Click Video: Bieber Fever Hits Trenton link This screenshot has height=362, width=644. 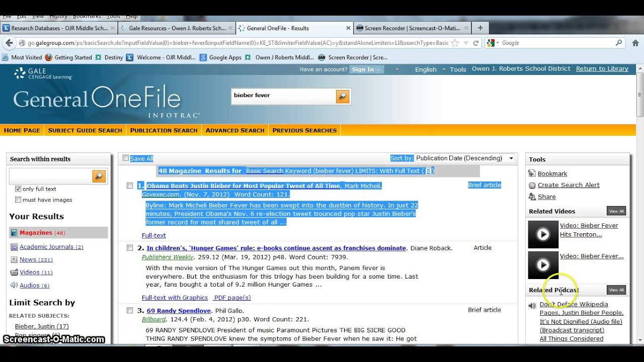[x=589, y=230]
